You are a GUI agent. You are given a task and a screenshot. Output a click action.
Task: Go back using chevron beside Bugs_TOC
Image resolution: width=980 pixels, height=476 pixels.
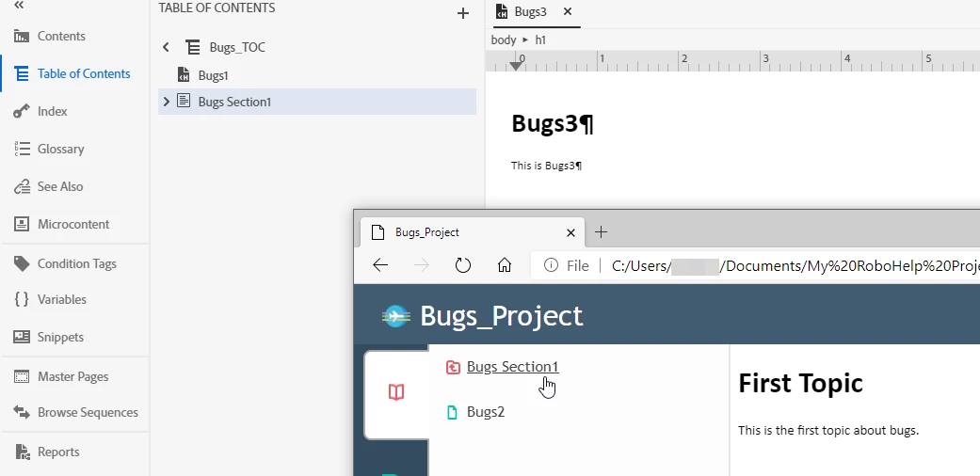click(166, 47)
